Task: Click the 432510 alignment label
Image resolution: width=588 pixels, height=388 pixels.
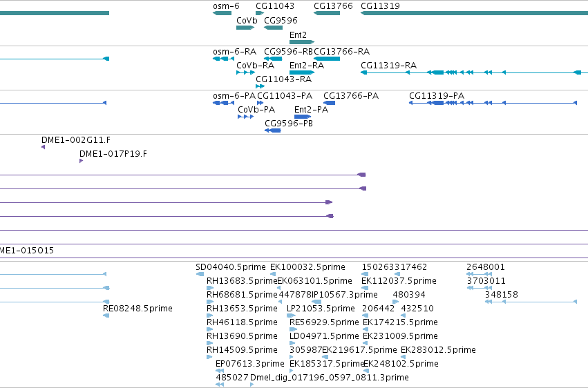Action: click(417, 309)
